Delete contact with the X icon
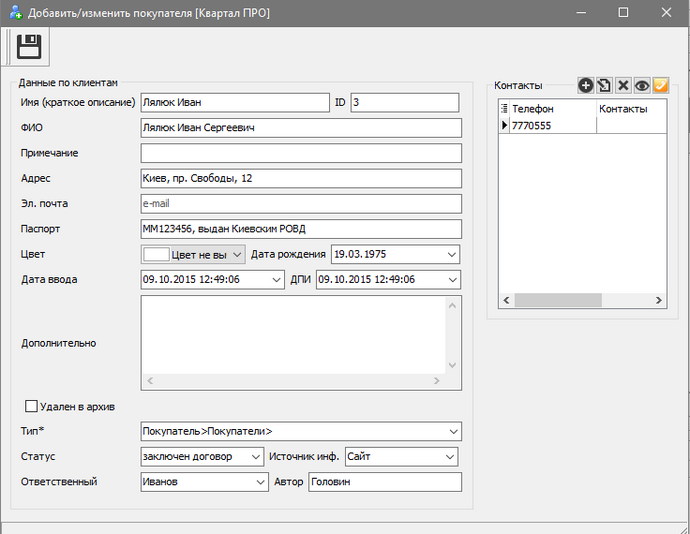Viewport: 690px width, 534px height. 622,86
